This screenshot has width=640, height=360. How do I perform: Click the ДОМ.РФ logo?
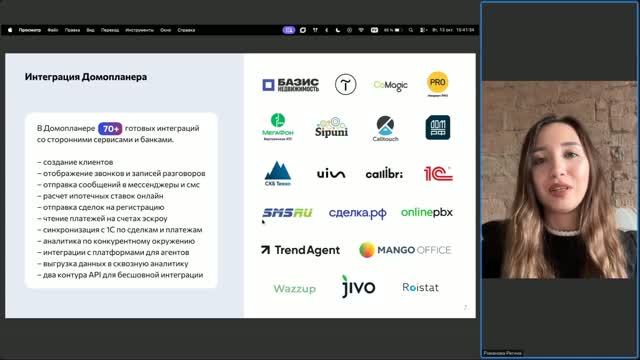coord(438,127)
